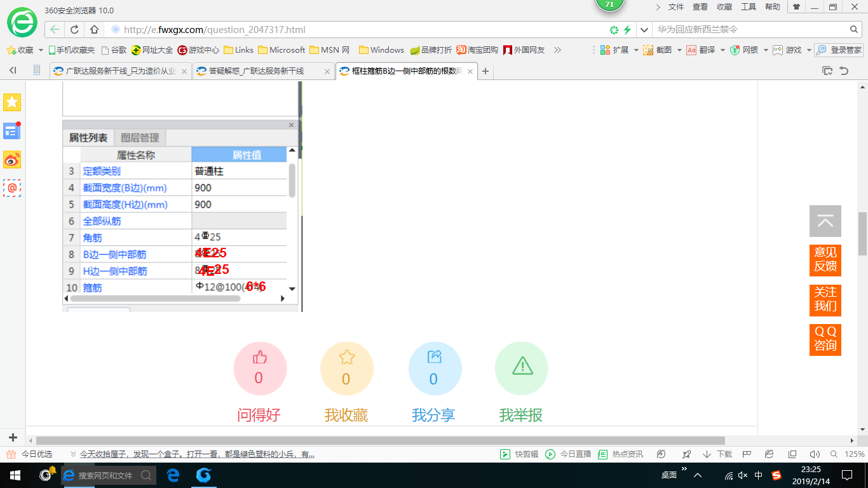Open the 截图 screenshot dropdown arrow

(x=679, y=50)
